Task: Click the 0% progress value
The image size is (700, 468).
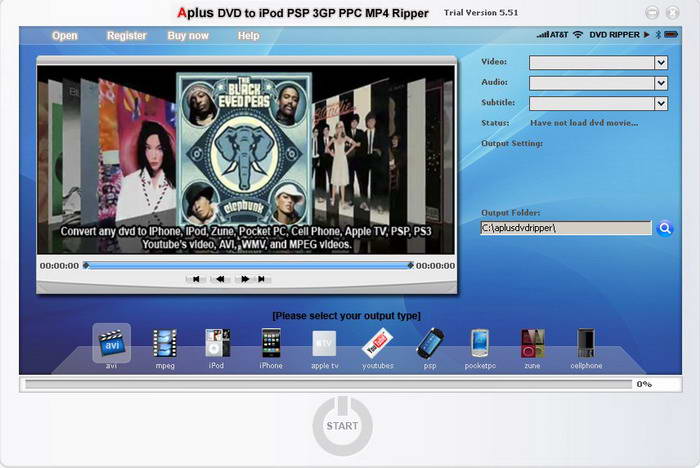Action: pyautogui.click(x=644, y=384)
